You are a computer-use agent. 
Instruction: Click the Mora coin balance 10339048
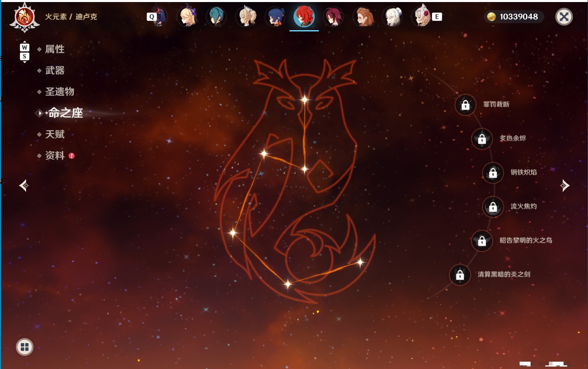(x=514, y=17)
